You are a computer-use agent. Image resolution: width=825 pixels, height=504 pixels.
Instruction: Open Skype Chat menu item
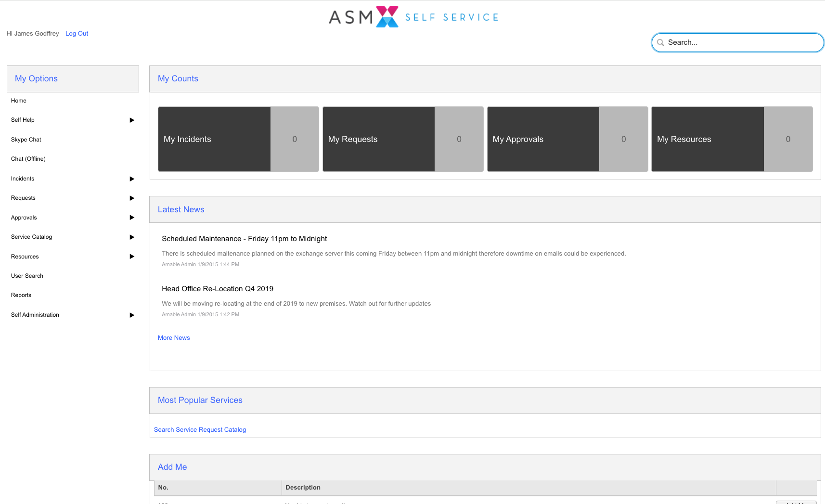(x=26, y=140)
